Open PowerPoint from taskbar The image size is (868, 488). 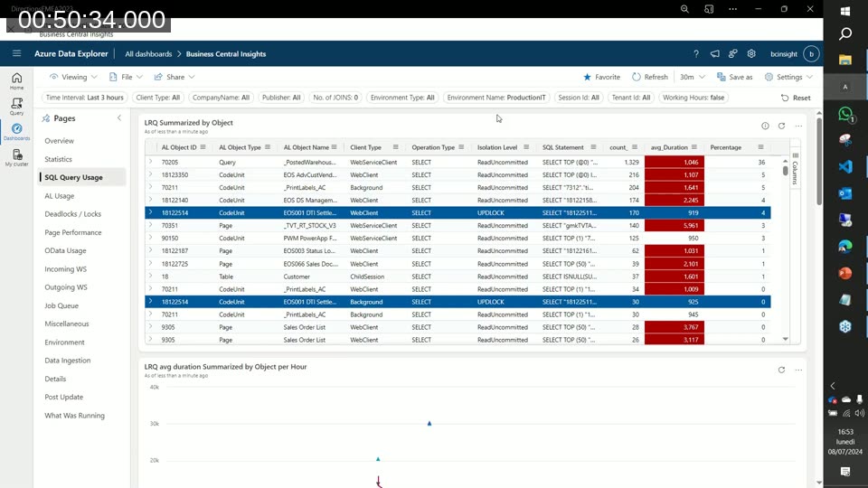845,273
